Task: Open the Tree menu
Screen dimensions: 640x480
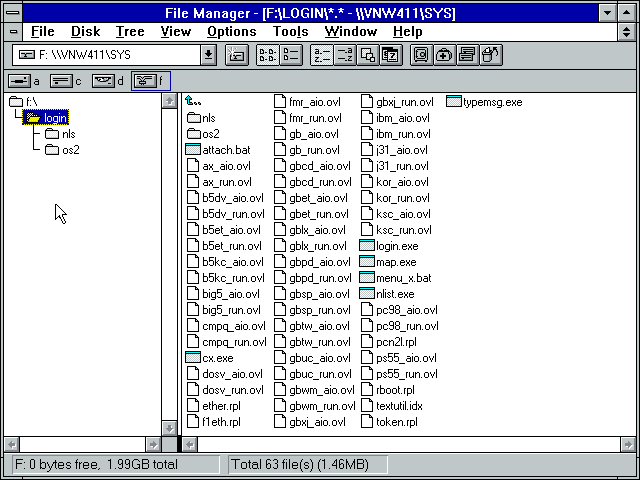Action: (x=130, y=31)
